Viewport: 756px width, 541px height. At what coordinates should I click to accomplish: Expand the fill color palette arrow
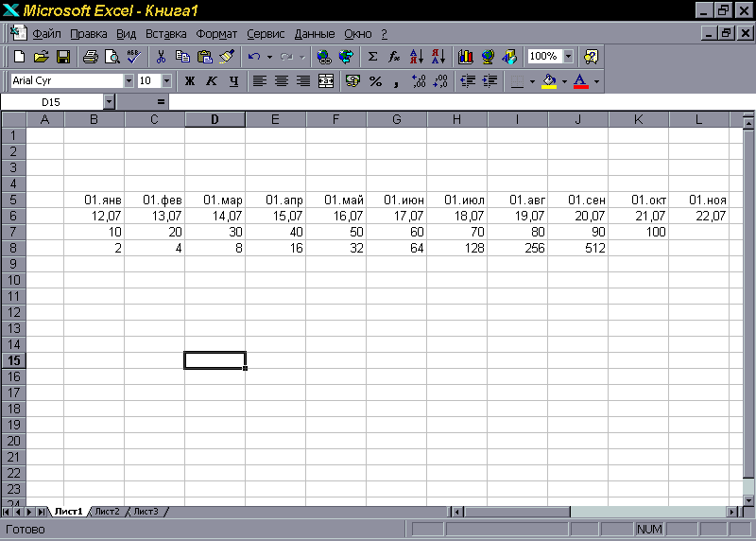[x=564, y=81]
